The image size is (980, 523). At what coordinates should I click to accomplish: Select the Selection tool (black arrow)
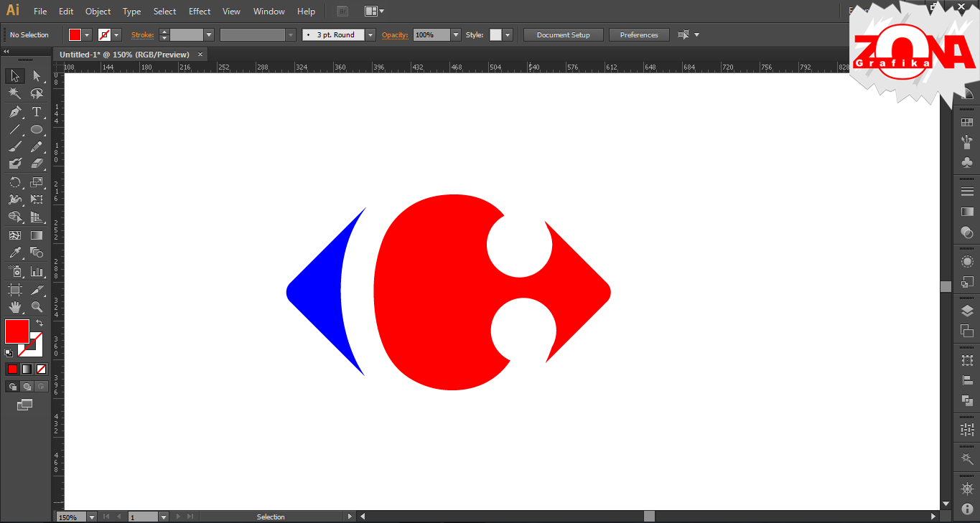[x=15, y=76]
